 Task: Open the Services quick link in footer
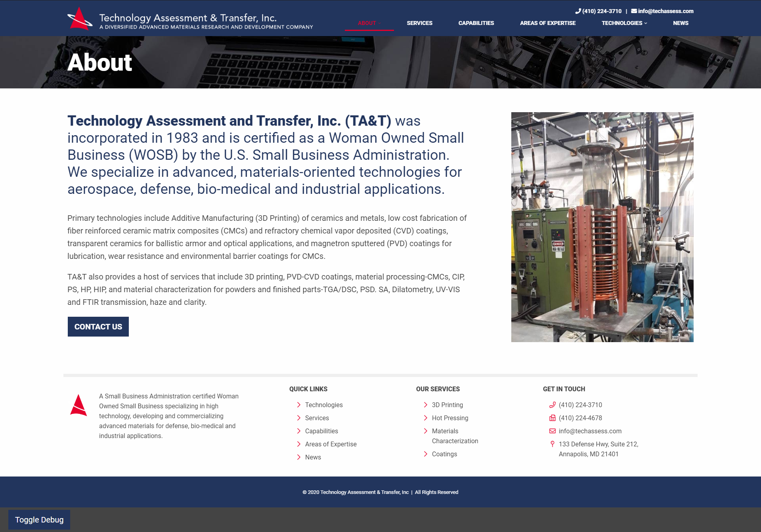click(317, 418)
